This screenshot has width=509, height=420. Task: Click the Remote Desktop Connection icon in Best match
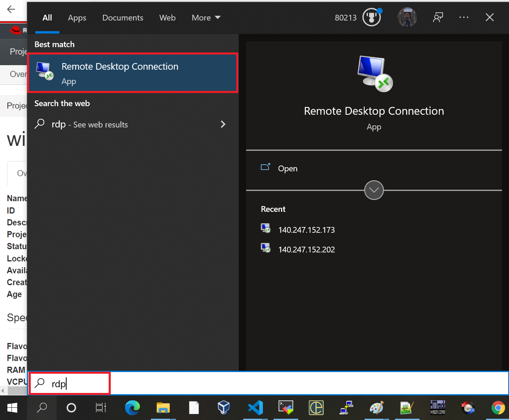point(45,71)
